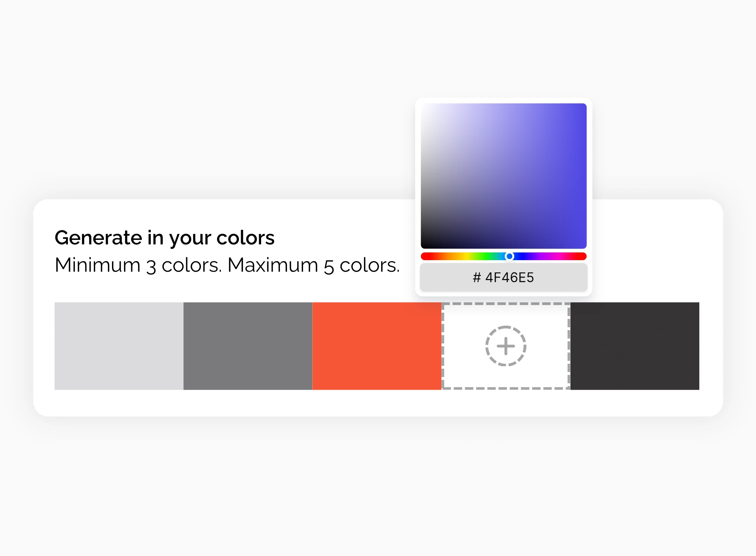Select the medium gray color swatch
The image size is (756, 556).
[x=248, y=346]
